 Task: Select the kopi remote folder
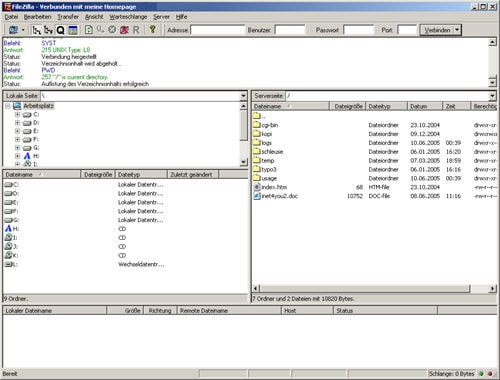pos(267,134)
